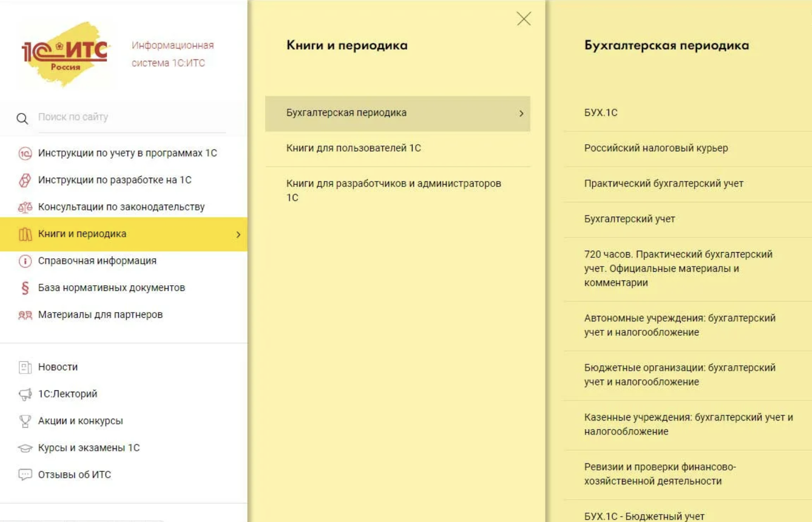The width and height of the screenshot is (812, 522).
Task: Go to Материалы для партнеров
Action: tap(100, 315)
